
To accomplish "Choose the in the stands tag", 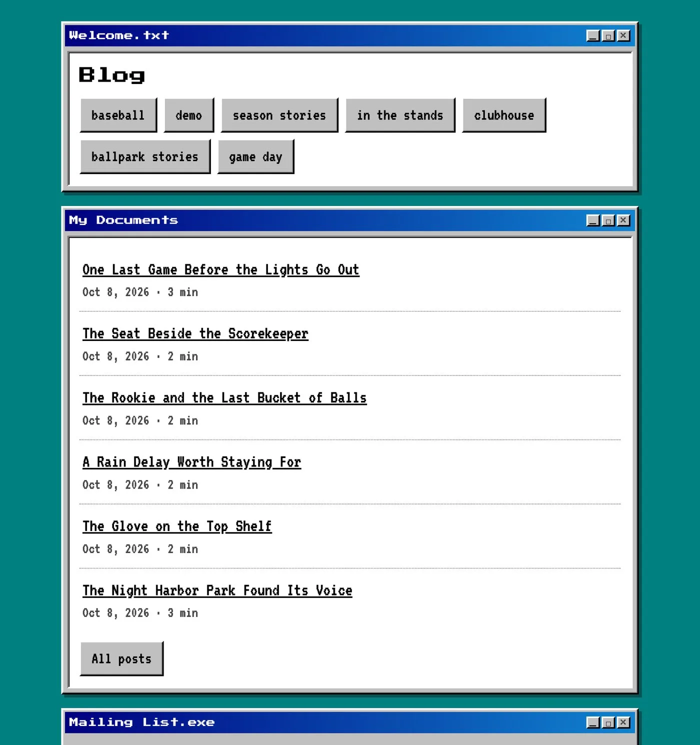I will click(x=400, y=115).
